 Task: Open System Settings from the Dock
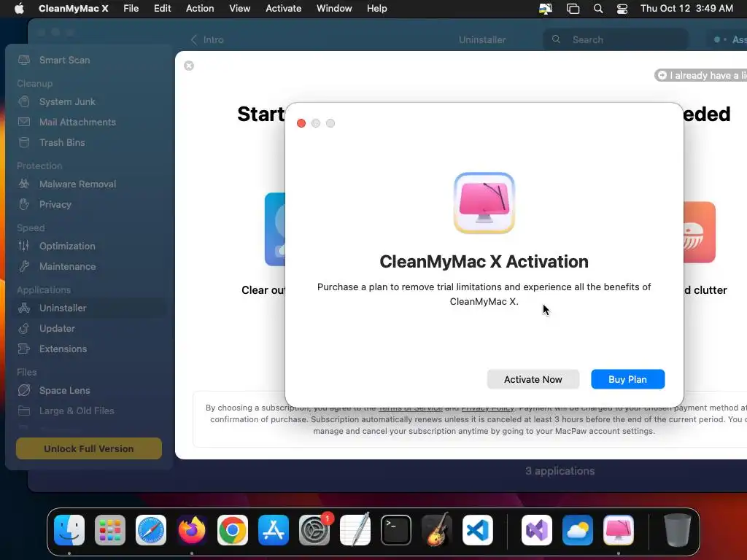pyautogui.click(x=314, y=530)
